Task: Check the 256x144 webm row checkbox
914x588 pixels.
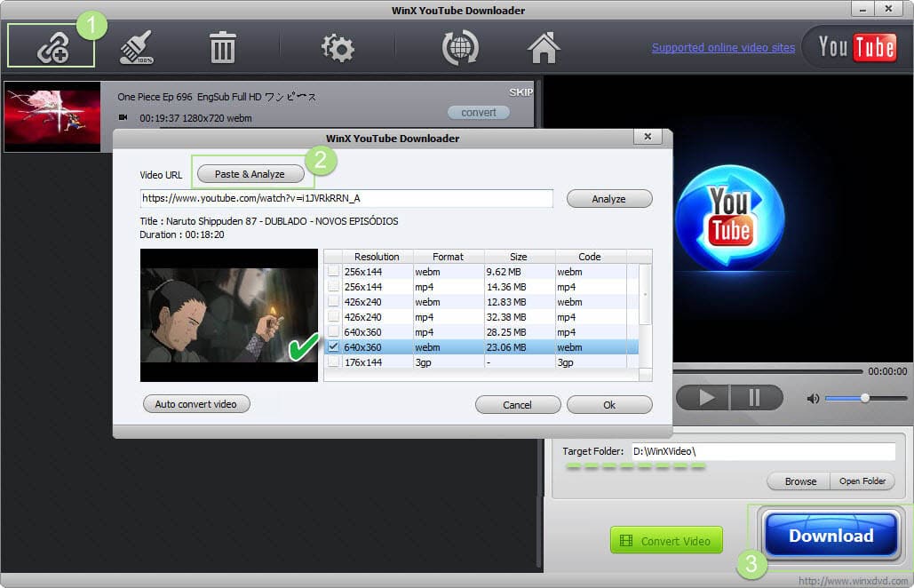Action: click(x=333, y=272)
